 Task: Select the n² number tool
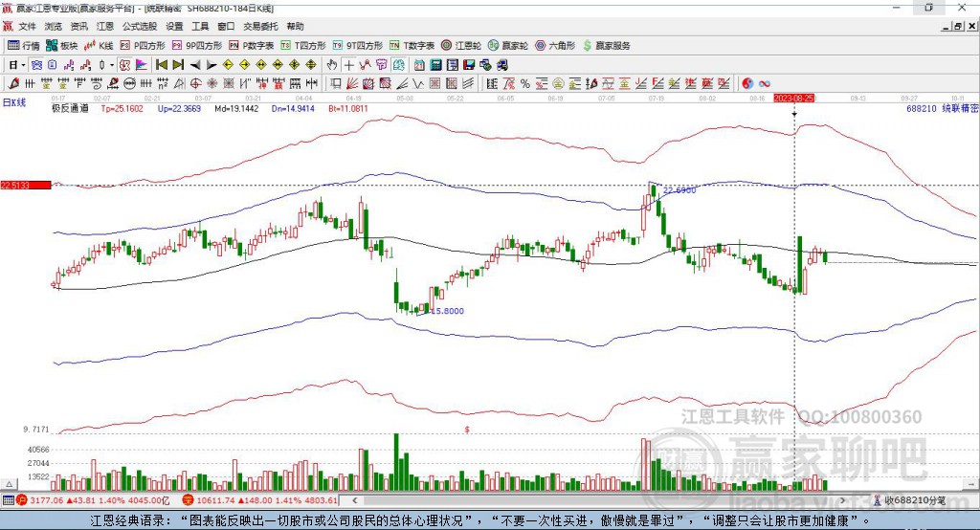[163, 83]
